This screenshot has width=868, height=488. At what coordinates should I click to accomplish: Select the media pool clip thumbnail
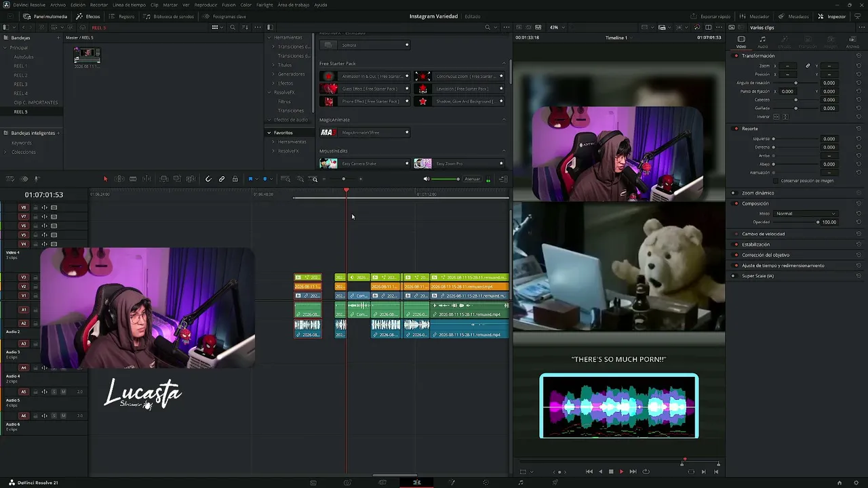[x=87, y=56]
